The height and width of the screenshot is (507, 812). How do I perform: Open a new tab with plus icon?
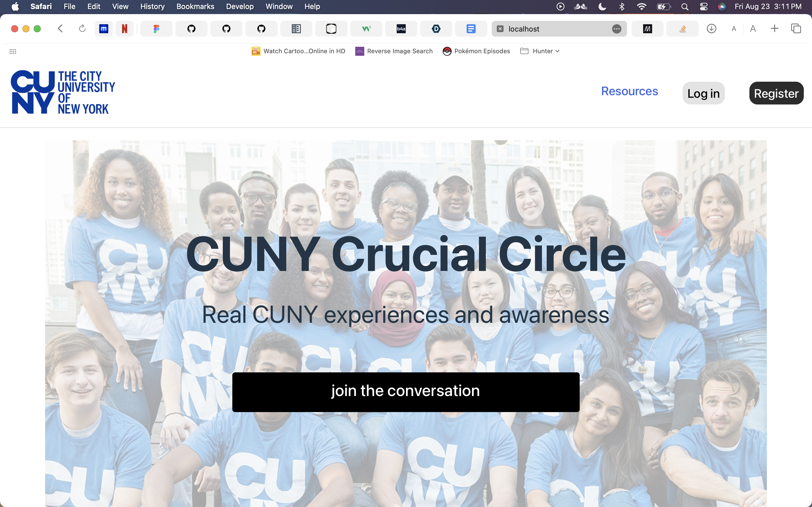tap(775, 28)
